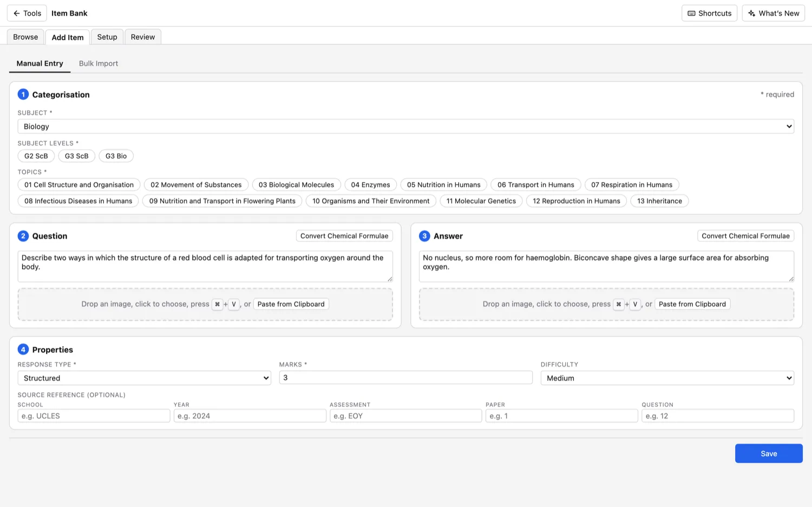Open the Review tab

143,37
